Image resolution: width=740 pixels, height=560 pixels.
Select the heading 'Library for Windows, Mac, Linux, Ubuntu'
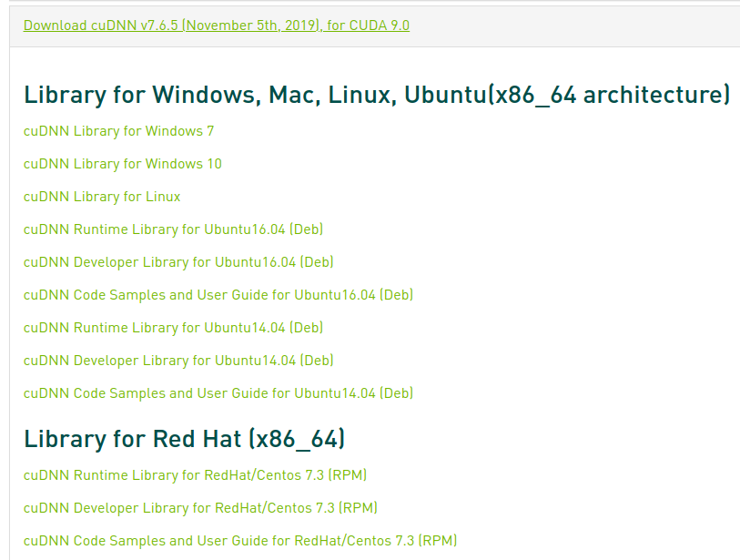[377, 95]
